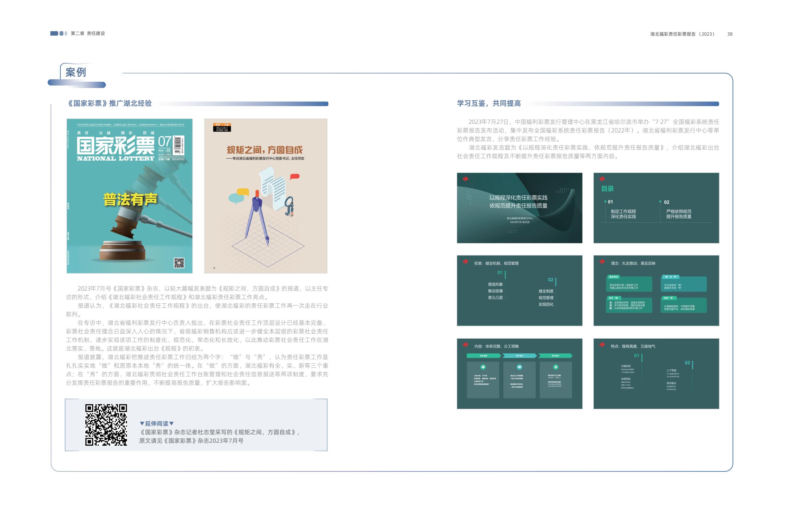Screen dimensions: 785x532
Task: Click the red logo on the title slide
Action: tap(466, 179)
